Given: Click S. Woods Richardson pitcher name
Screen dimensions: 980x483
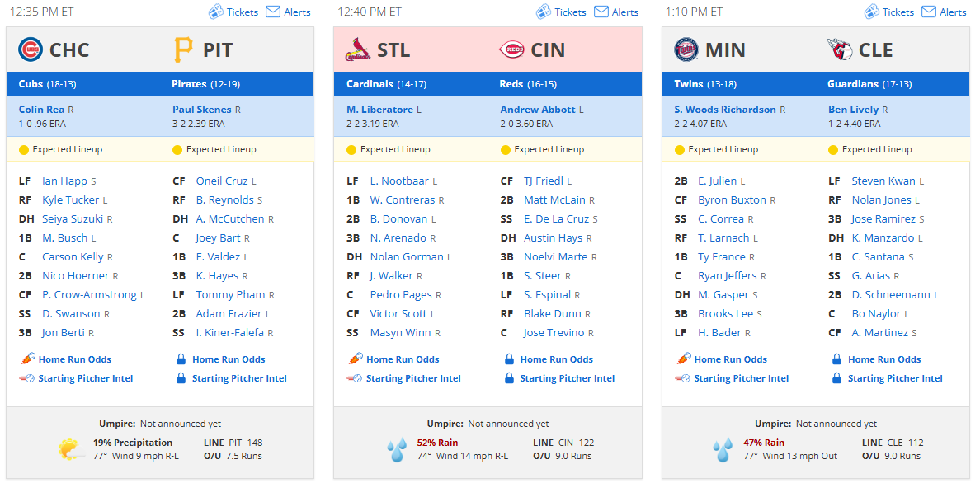Looking at the screenshot, I should pyautogui.click(x=725, y=110).
